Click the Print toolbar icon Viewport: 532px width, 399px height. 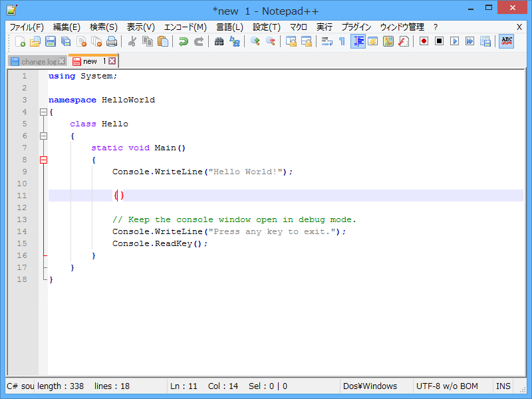pyautogui.click(x=112, y=41)
